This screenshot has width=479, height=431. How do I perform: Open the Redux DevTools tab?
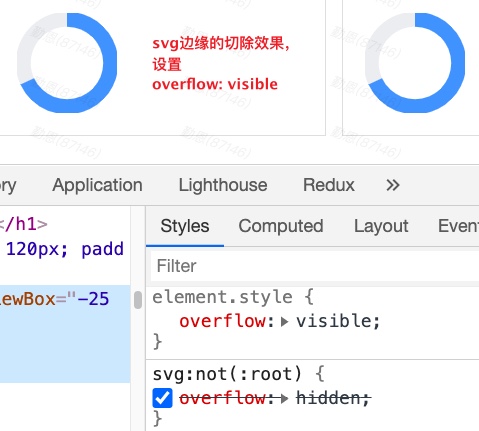point(328,185)
